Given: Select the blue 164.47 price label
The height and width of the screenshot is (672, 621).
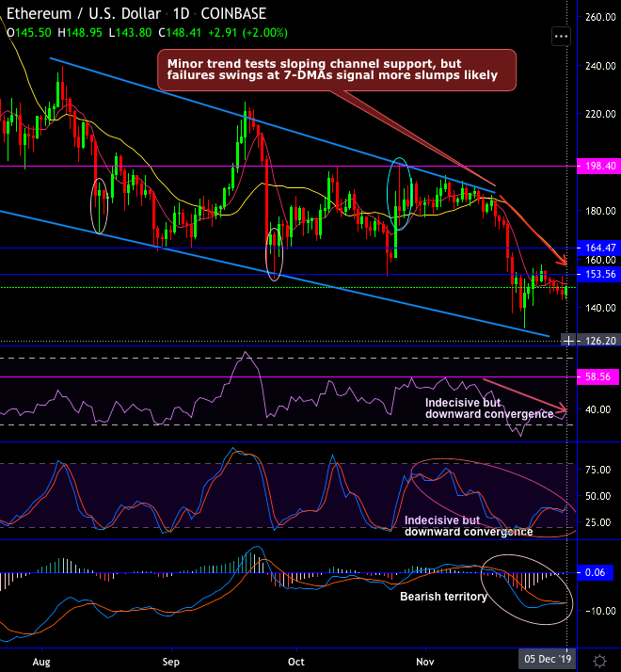Looking at the screenshot, I should click(x=598, y=248).
